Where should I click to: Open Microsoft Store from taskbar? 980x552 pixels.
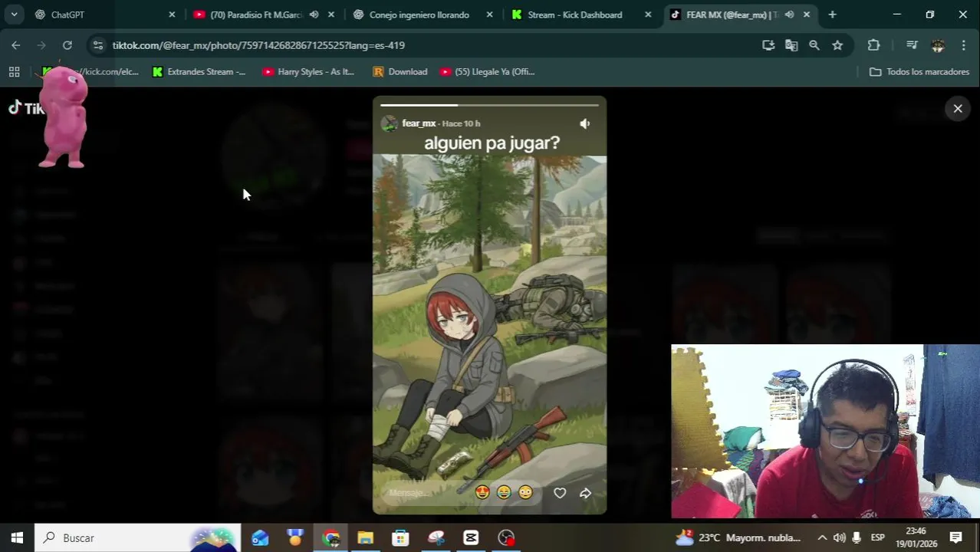400,537
